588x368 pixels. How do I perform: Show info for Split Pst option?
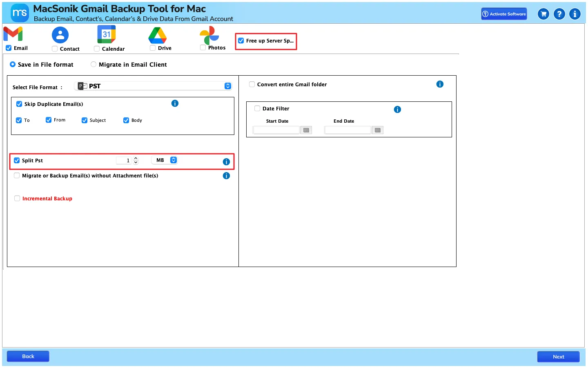(226, 162)
